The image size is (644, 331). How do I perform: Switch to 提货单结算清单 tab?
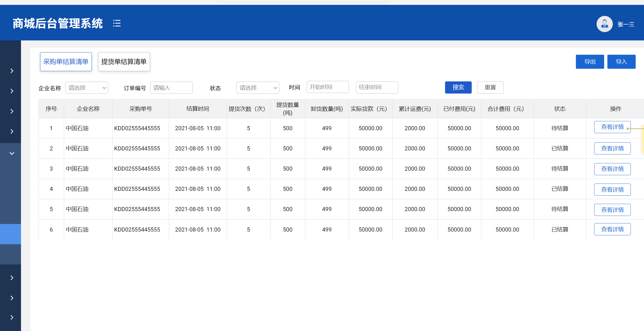(124, 62)
